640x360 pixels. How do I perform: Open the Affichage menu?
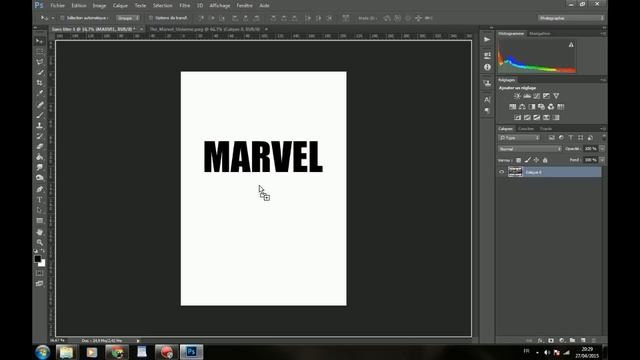coord(220,6)
